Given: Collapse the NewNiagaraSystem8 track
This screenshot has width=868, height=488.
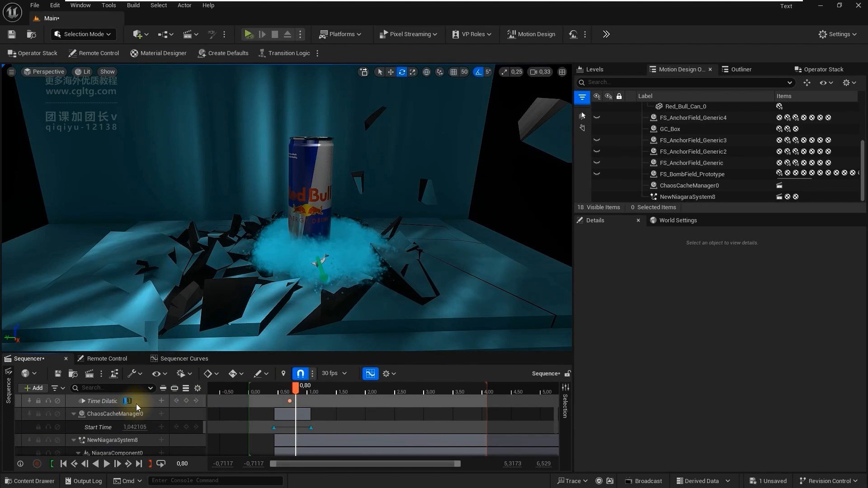Looking at the screenshot, I should (x=74, y=440).
